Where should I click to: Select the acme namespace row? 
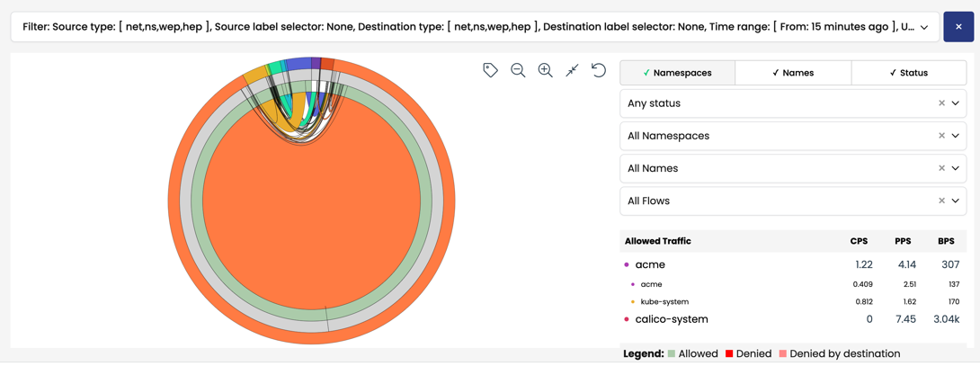click(x=650, y=264)
